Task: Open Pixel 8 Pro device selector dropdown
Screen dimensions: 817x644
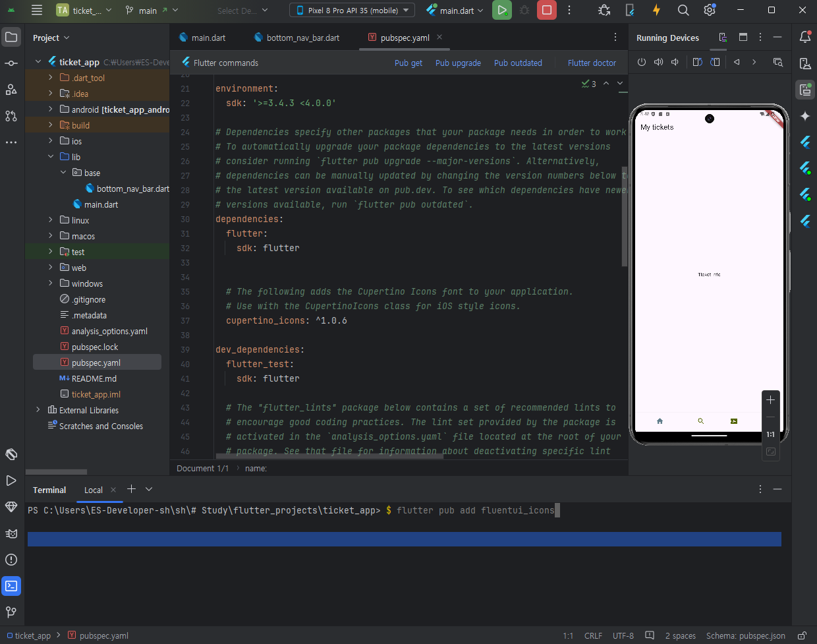Action: point(352,11)
